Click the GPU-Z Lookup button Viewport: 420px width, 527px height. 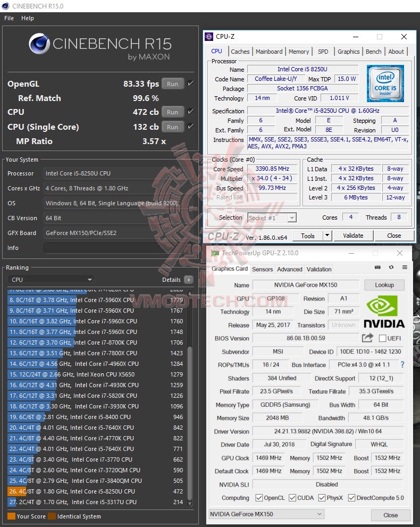[x=384, y=285]
